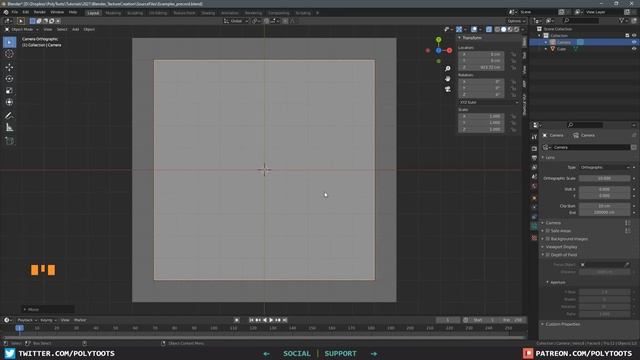Image resolution: width=640 pixels, height=360 pixels.
Task: Select the Add Cube tool
Action: click(x=9, y=141)
